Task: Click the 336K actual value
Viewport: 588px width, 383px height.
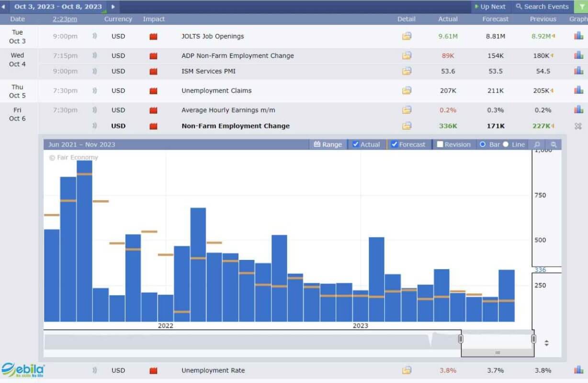Action: tap(448, 126)
